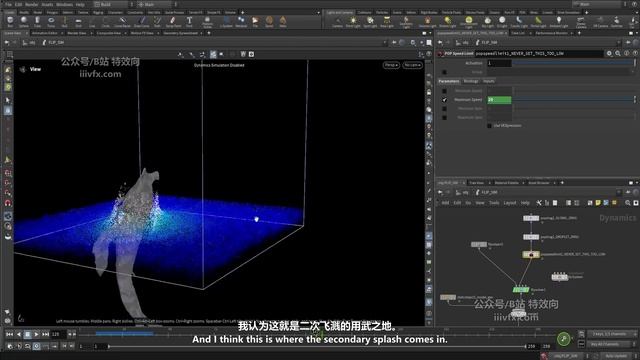Open the File menu
The image size is (640, 360).
pyautogui.click(x=8, y=4)
